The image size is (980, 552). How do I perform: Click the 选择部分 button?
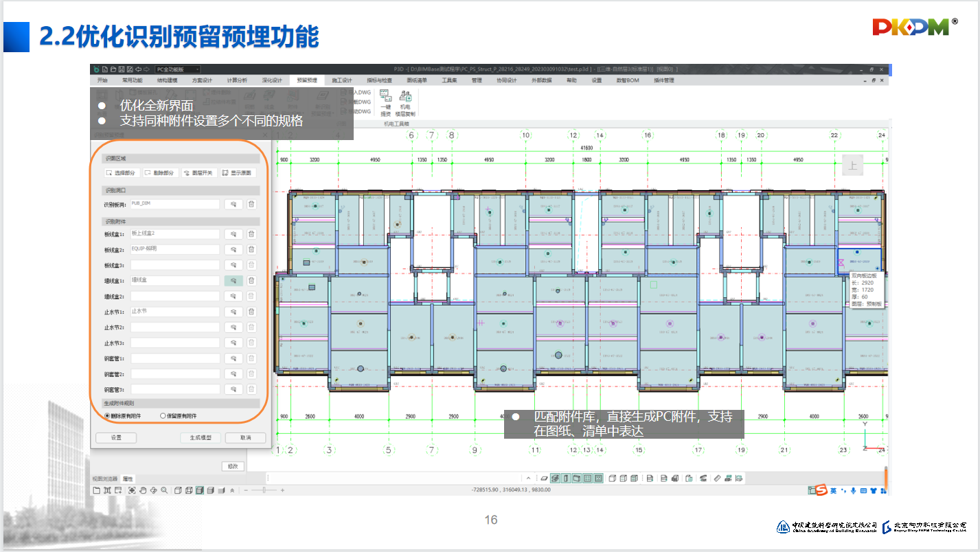coord(122,173)
